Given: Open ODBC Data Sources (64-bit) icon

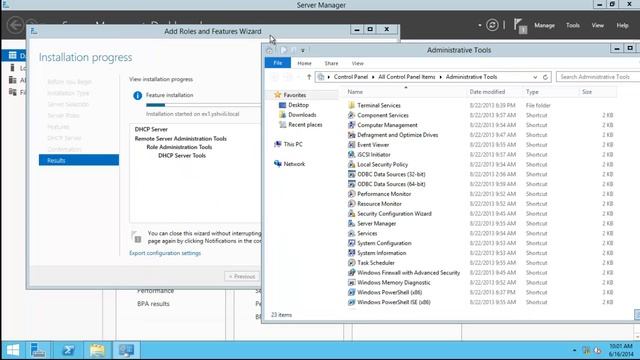Looking at the screenshot, I should pyautogui.click(x=351, y=184).
